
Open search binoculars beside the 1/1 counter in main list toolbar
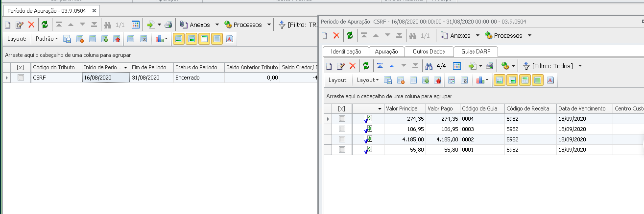click(108, 25)
